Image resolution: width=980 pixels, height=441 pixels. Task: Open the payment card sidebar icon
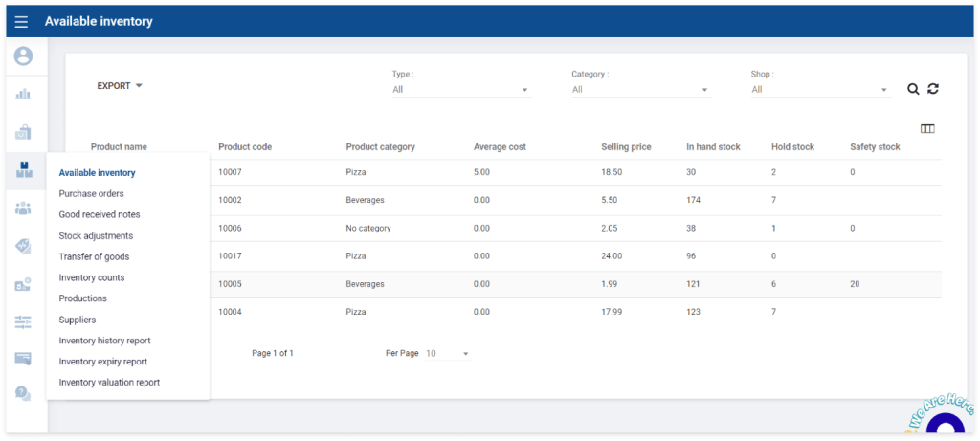pyautogui.click(x=23, y=359)
